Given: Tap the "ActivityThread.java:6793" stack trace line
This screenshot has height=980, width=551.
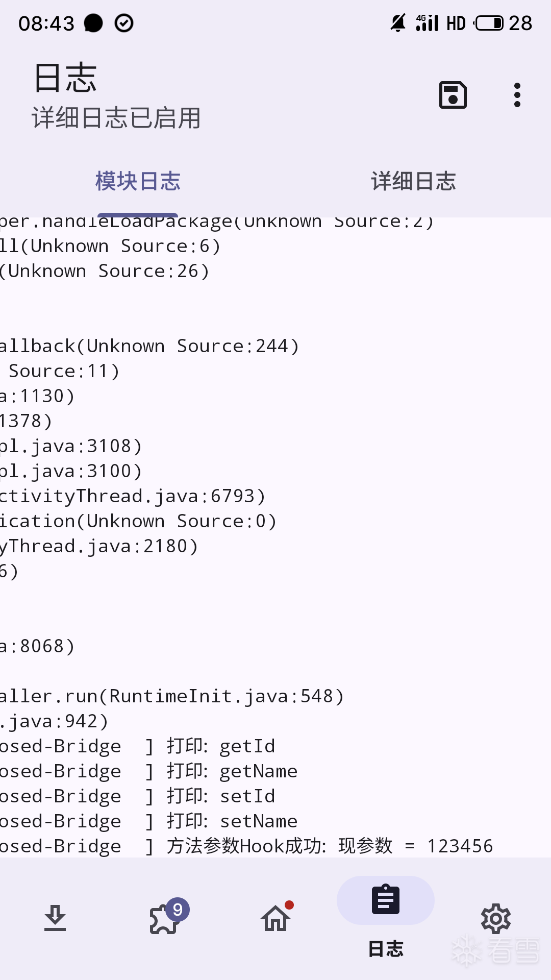Looking at the screenshot, I should [133, 496].
